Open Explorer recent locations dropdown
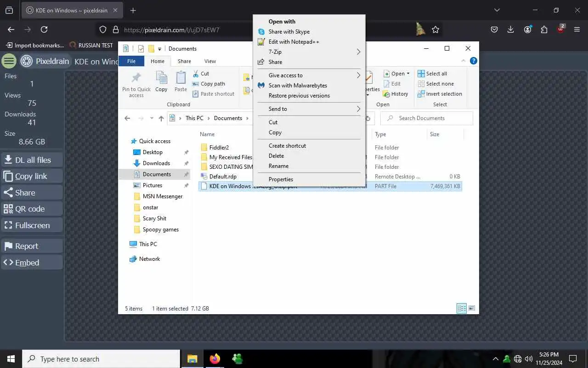Image resolution: width=588 pixels, height=368 pixels. coord(152,118)
